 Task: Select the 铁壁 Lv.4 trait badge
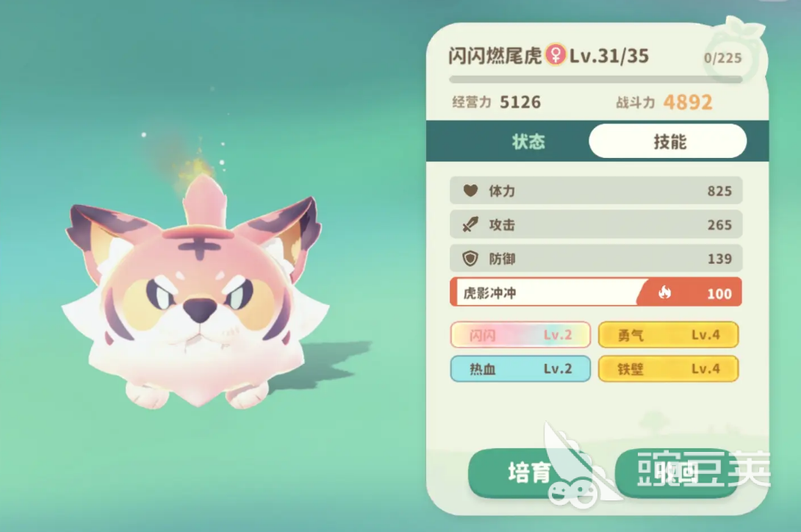click(x=668, y=368)
